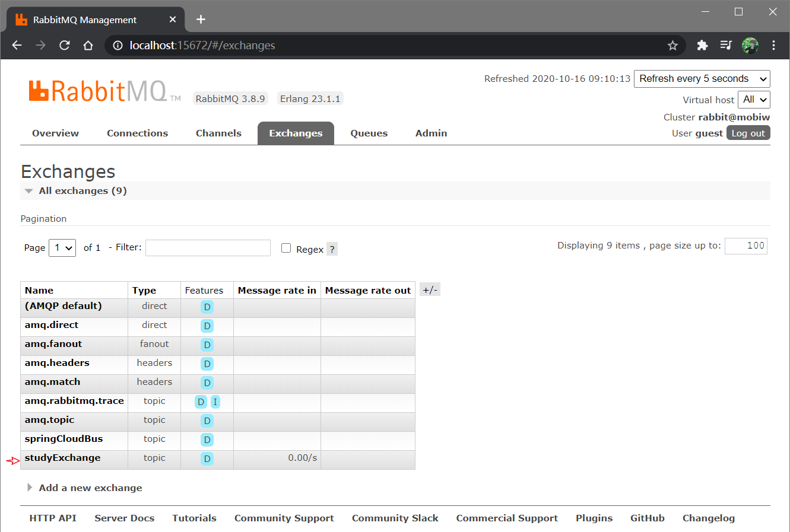Screen dimensions: 790x532
Task: Click the D badge in the amq.direct row
Action: [x=207, y=326]
